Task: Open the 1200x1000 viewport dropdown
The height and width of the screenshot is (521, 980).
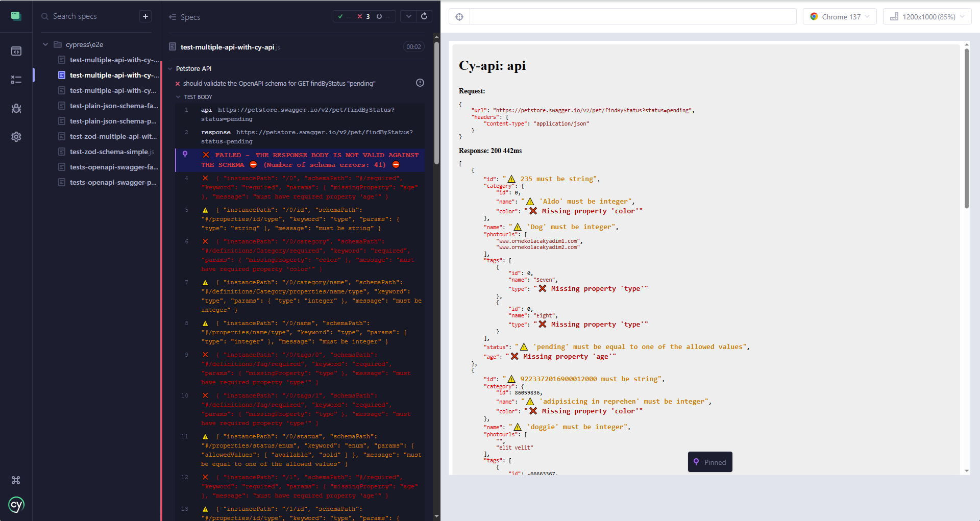Action: click(x=927, y=17)
